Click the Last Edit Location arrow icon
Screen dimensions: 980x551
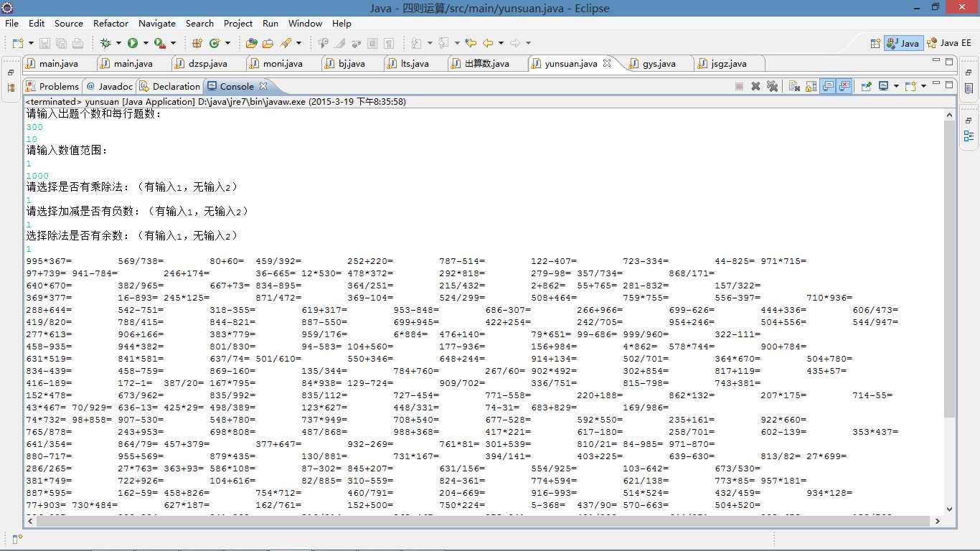pyautogui.click(x=471, y=43)
